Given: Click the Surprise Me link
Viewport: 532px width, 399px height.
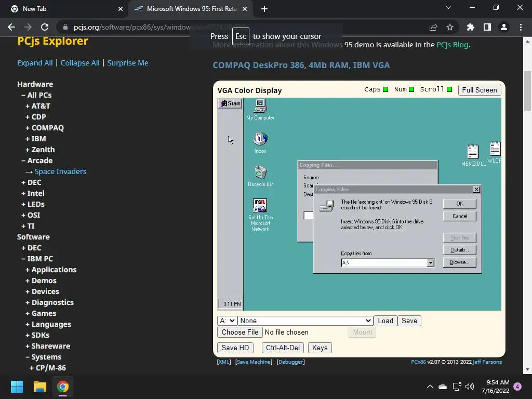Looking at the screenshot, I should (128, 63).
